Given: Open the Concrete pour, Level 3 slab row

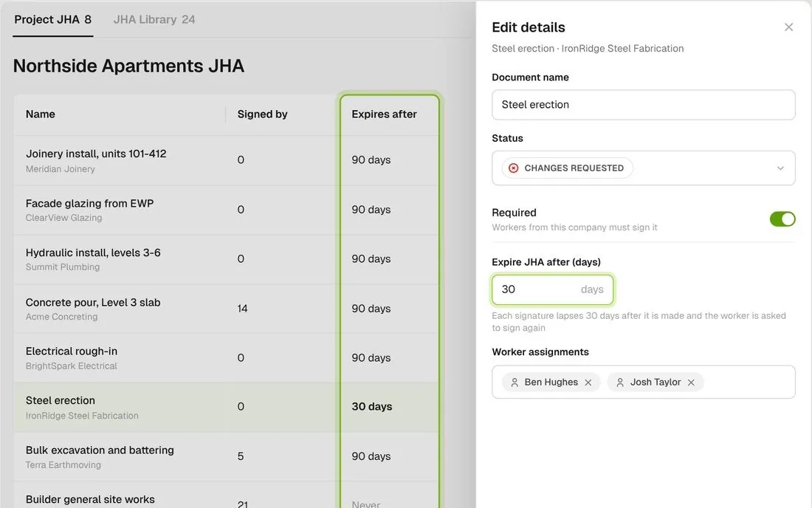Looking at the screenshot, I should pos(226,308).
